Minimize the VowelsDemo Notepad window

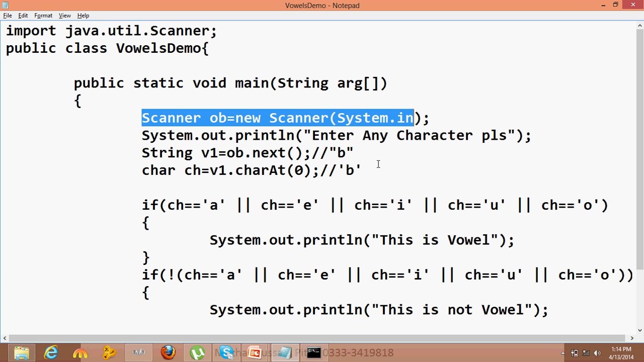coord(603,5)
